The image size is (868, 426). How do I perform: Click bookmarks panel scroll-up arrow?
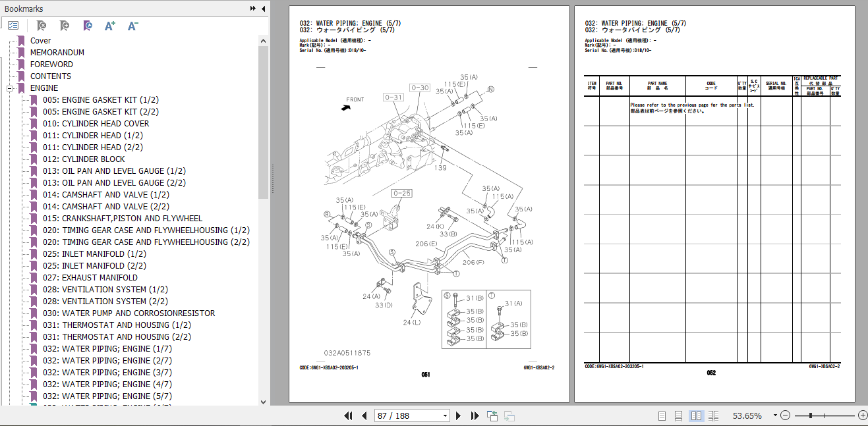(264, 40)
